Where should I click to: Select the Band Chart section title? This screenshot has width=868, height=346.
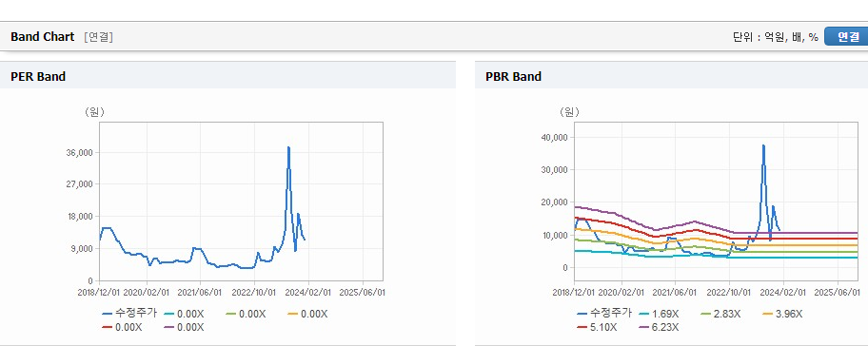click(42, 37)
